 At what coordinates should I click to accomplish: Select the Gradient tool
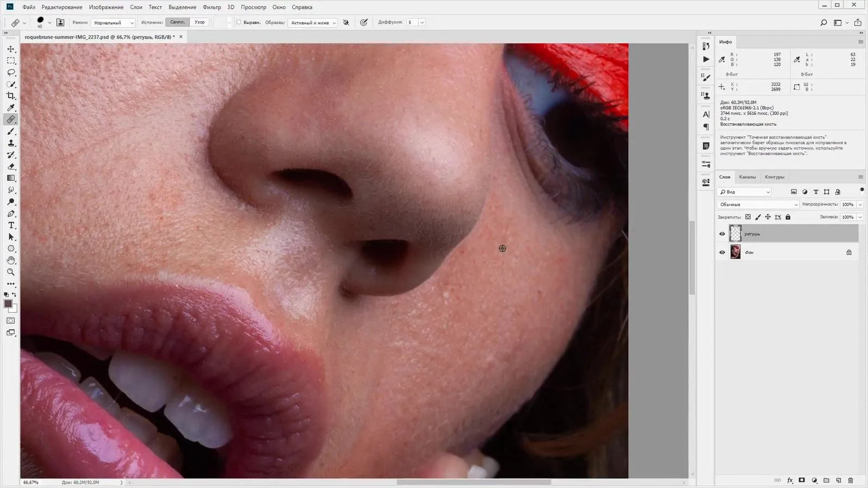pos(11,178)
